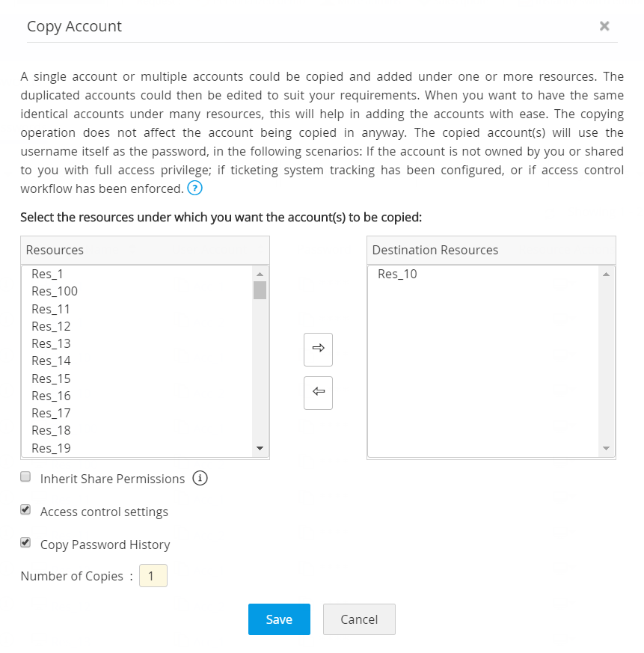Click Destination Resources scroll down arrow

(606, 448)
